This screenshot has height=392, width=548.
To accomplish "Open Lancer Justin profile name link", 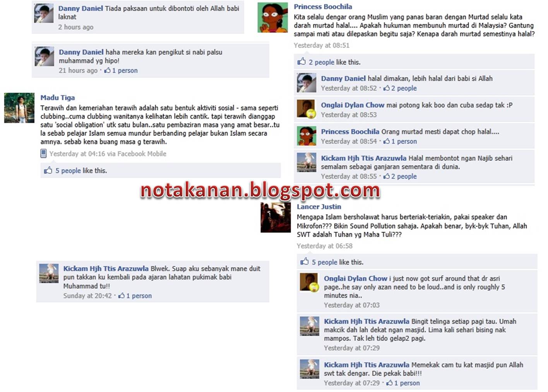I will (319, 206).
